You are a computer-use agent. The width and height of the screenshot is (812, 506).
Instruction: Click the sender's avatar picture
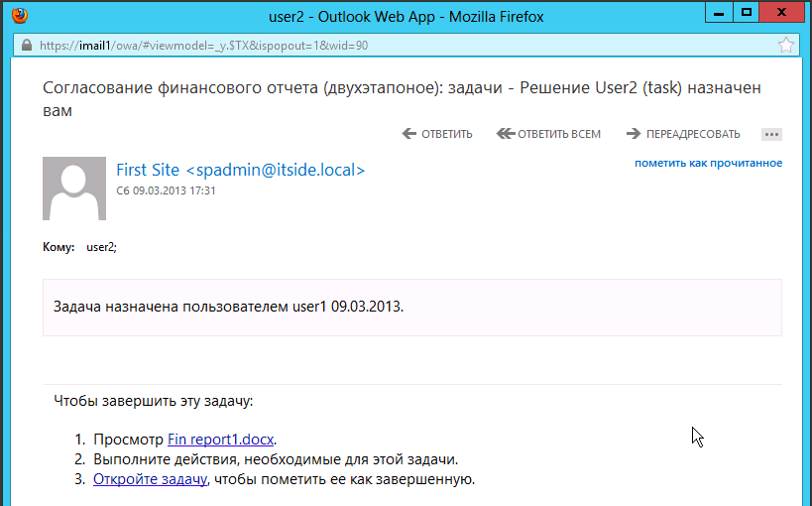pos(74,189)
